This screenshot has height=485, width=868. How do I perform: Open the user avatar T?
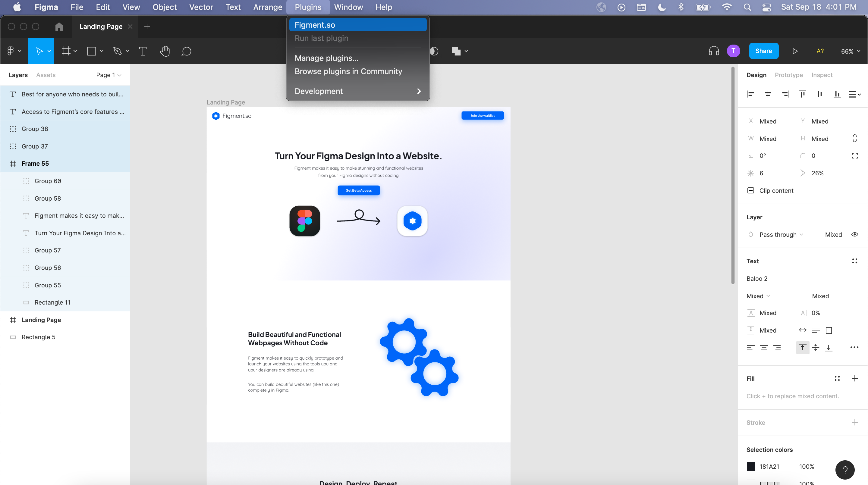733,51
